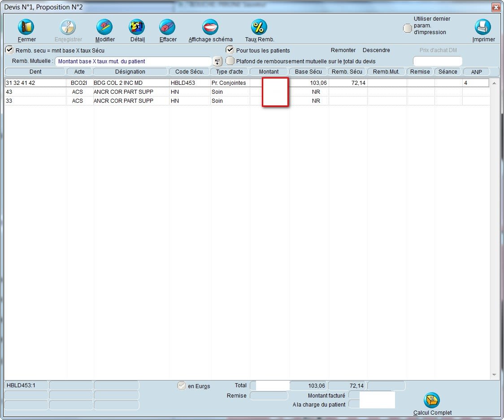Sort by the Désignation column header
The height and width of the screenshot is (420, 504).
point(130,72)
